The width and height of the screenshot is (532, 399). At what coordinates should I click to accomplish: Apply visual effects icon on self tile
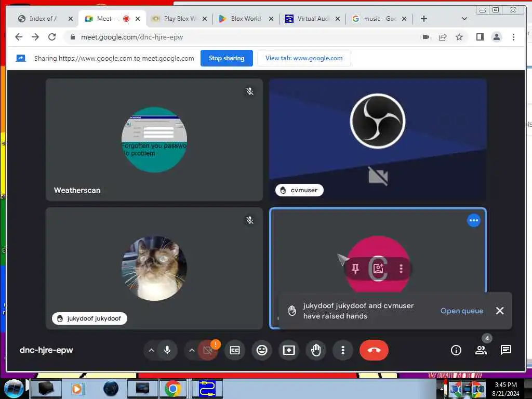(378, 269)
